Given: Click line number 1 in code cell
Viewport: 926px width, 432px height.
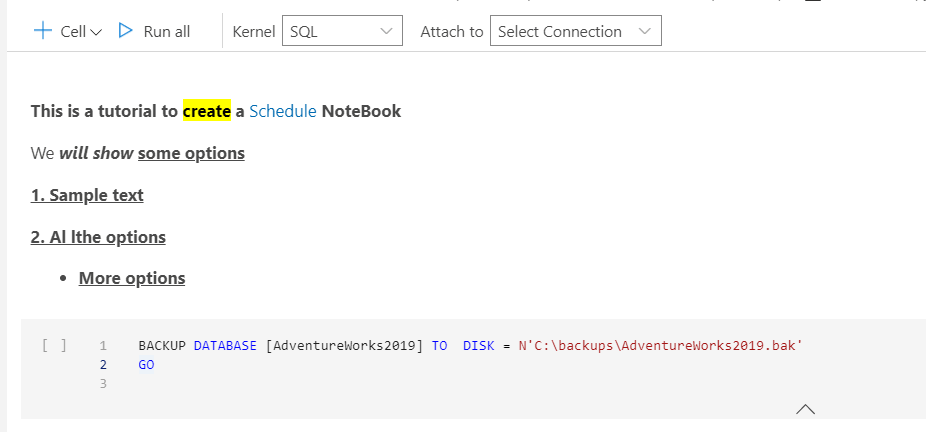Looking at the screenshot, I should [x=103, y=346].
